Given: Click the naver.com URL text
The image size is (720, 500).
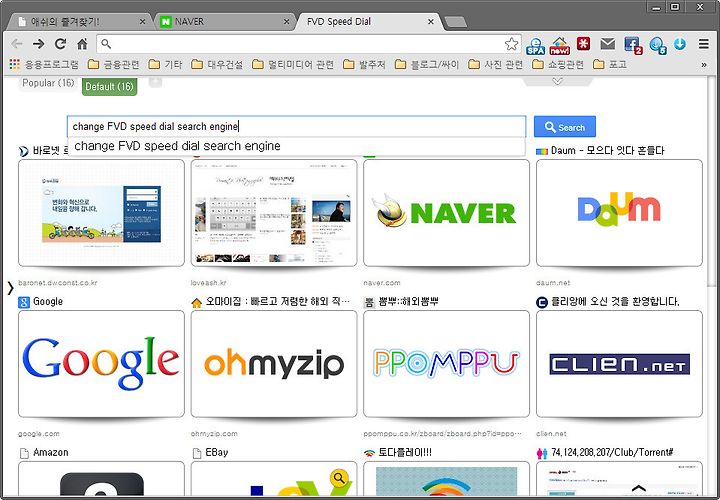Looking at the screenshot, I should tap(382, 282).
